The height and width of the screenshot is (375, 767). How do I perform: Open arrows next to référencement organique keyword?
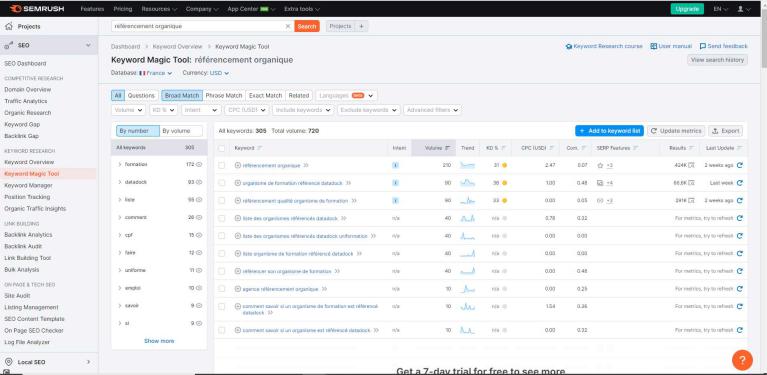[x=306, y=165]
